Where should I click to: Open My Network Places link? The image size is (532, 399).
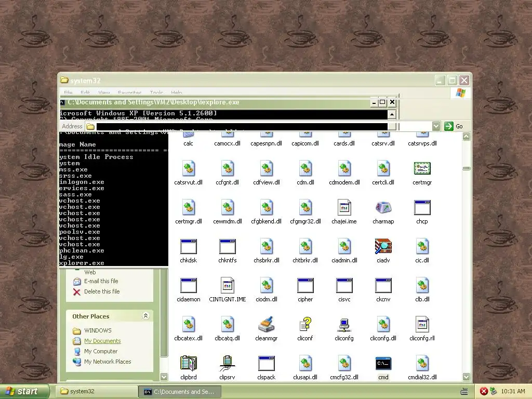pyautogui.click(x=108, y=362)
